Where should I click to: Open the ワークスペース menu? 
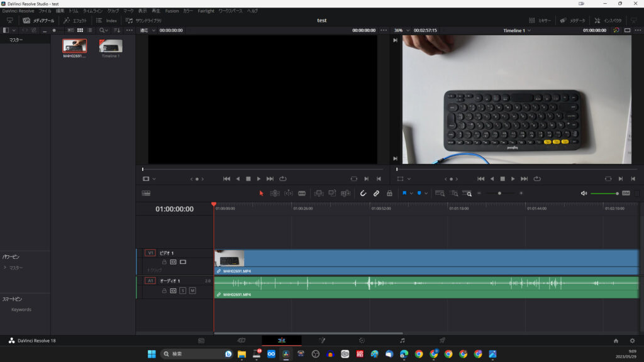click(230, 11)
